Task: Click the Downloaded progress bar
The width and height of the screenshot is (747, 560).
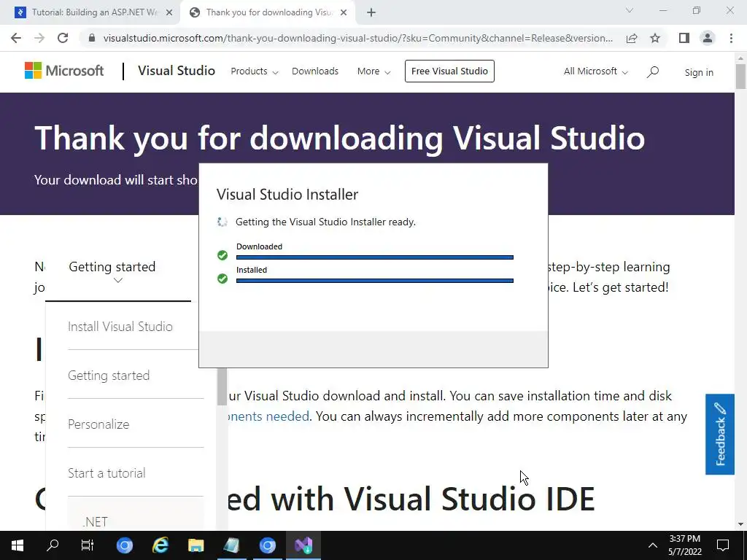Action: [x=374, y=257]
